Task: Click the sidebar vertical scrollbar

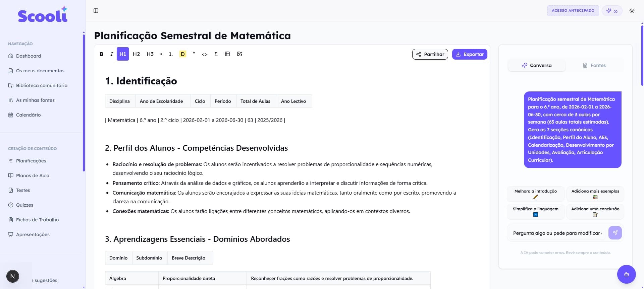Action: click(x=84, y=102)
